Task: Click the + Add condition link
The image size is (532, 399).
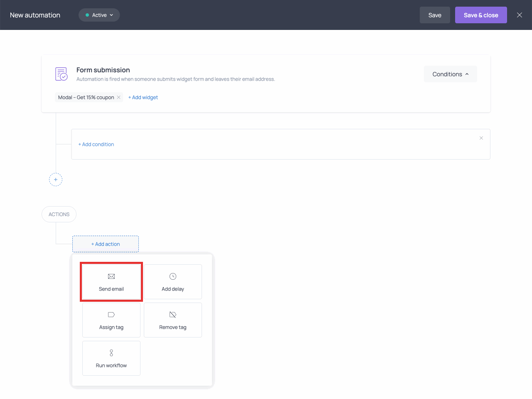Action: (96, 144)
